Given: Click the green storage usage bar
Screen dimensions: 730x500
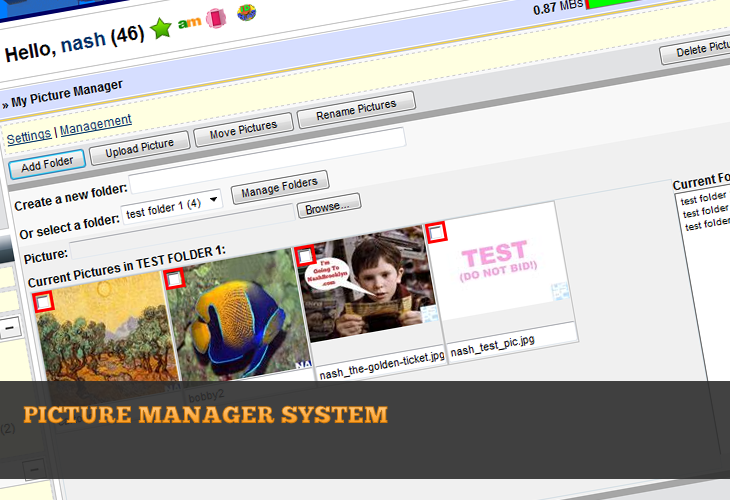Looking at the screenshot, I should 618,3.
